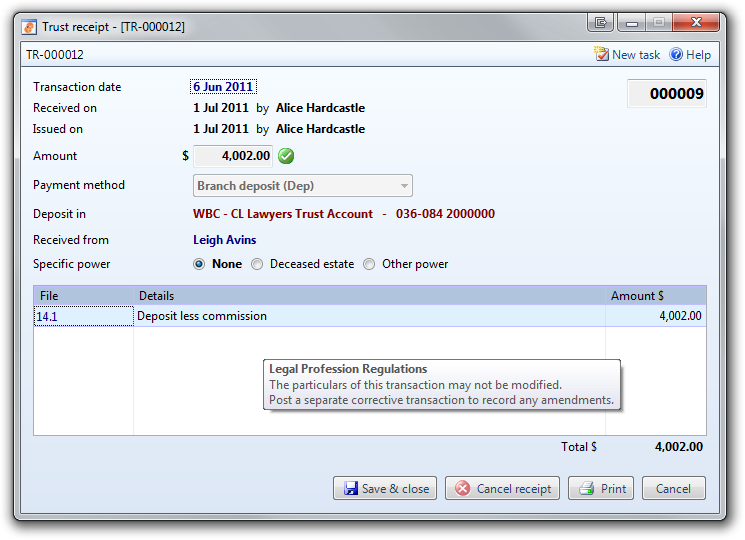Click the Save & close button text

pos(395,489)
